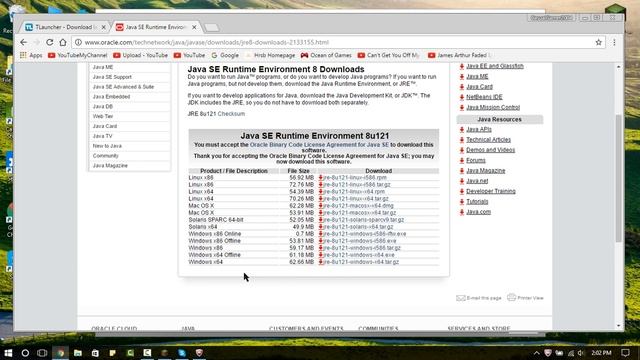
Task: Open Cortana search circle on taskbar
Action: 25,353
